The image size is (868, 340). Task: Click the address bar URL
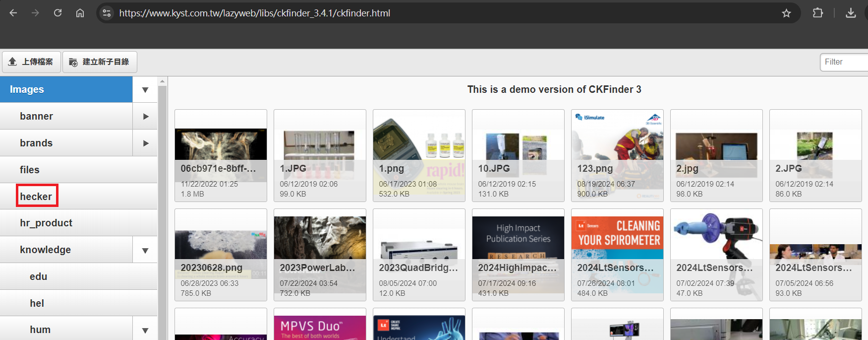click(255, 13)
